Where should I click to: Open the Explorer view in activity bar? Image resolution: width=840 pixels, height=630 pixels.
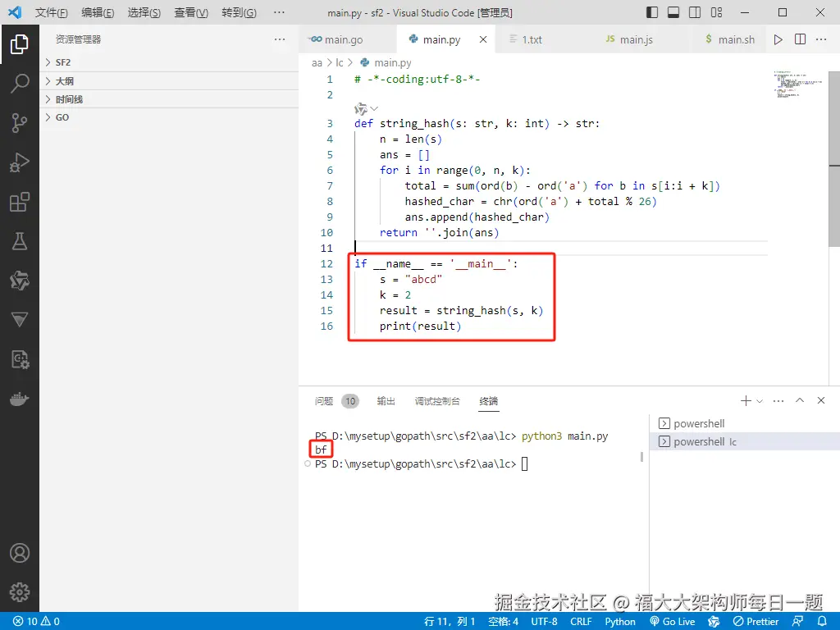[20, 44]
